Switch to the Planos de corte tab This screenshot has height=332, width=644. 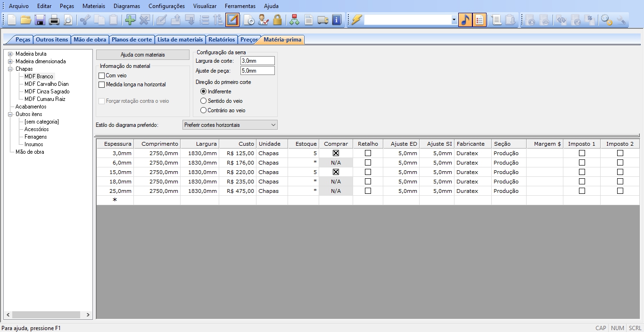pos(132,40)
